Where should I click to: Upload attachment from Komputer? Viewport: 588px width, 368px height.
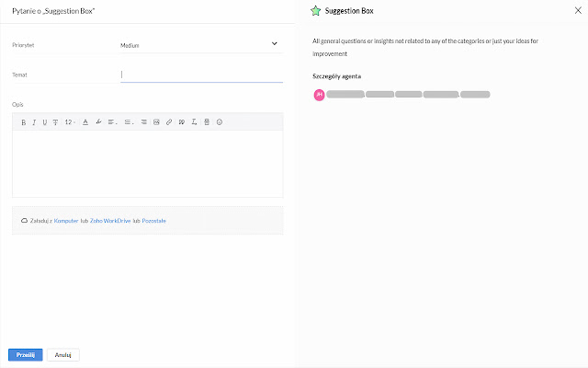tap(66, 221)
